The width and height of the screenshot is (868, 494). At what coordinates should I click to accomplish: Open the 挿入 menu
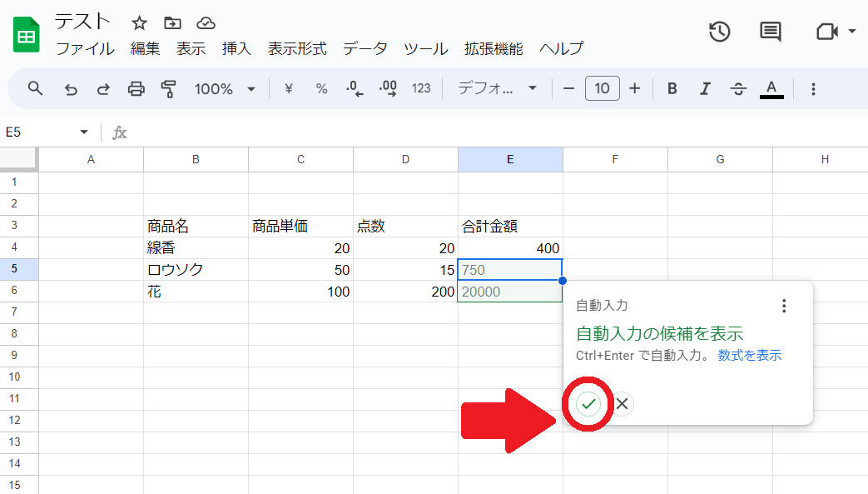tap(236, 48)
